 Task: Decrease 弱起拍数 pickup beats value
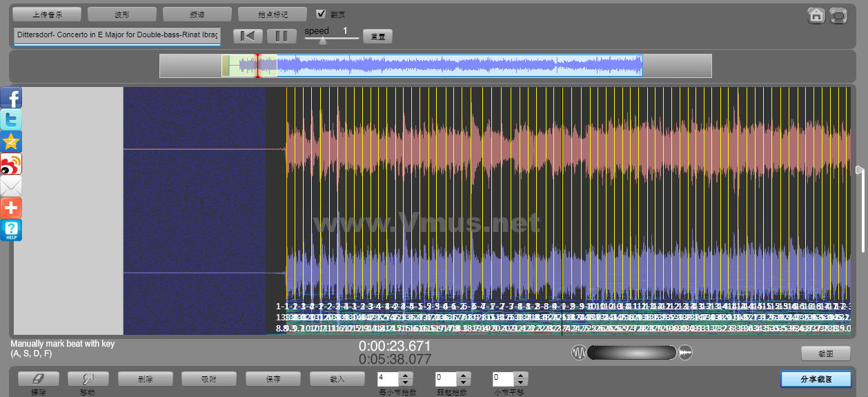464,382
